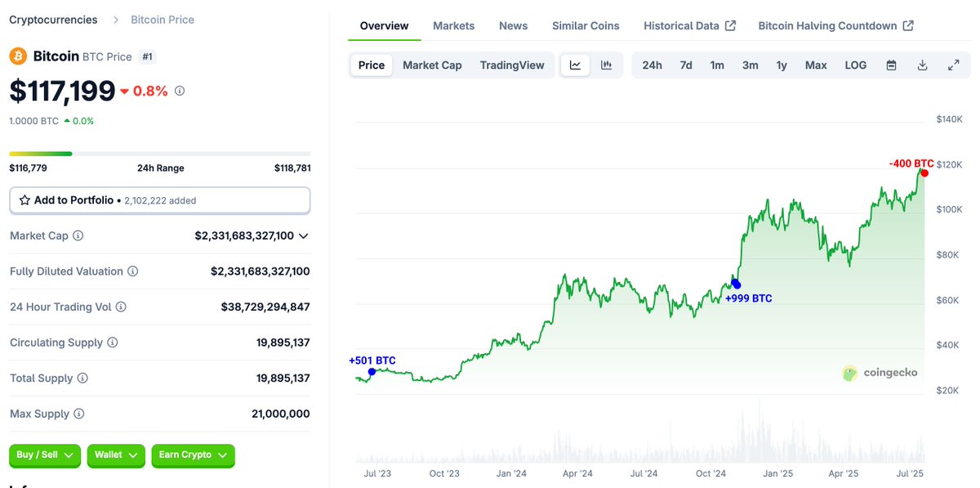Screen dimensions: 980x488
Task: Download the chart data
Action: pos(923,65)
